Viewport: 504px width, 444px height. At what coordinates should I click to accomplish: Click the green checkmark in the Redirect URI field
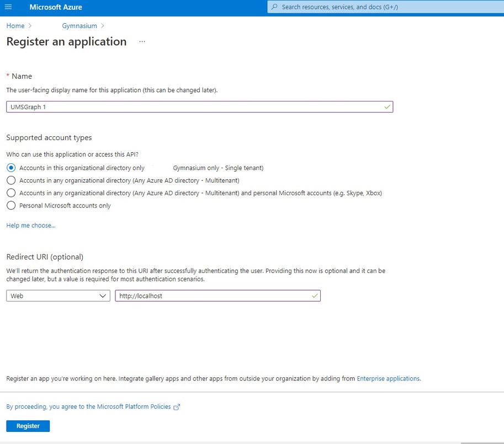tap(315, 296)
